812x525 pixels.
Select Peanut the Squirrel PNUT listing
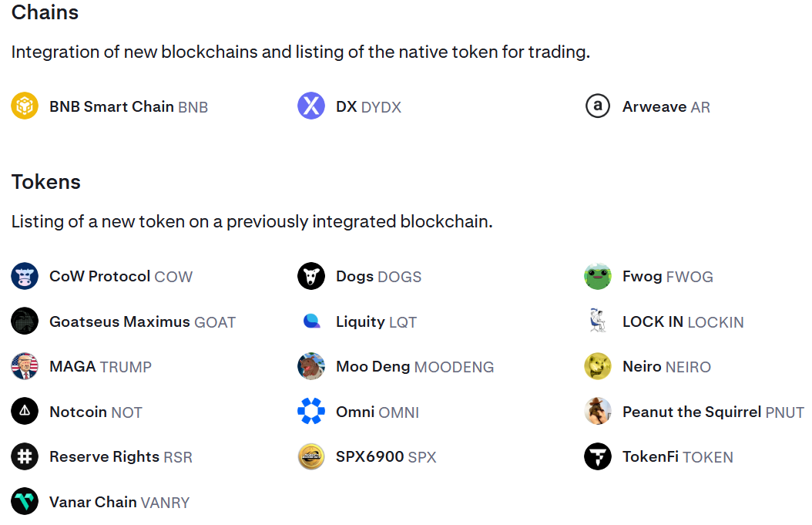tap(713, 412)
